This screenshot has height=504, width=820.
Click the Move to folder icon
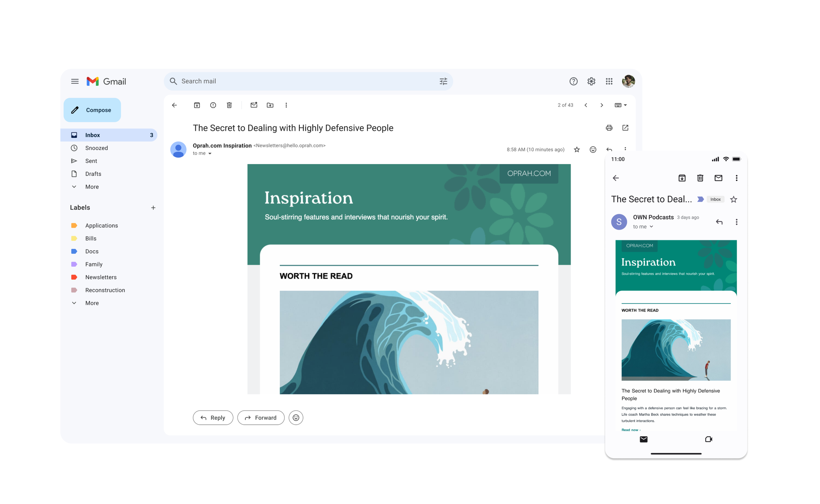270,105
